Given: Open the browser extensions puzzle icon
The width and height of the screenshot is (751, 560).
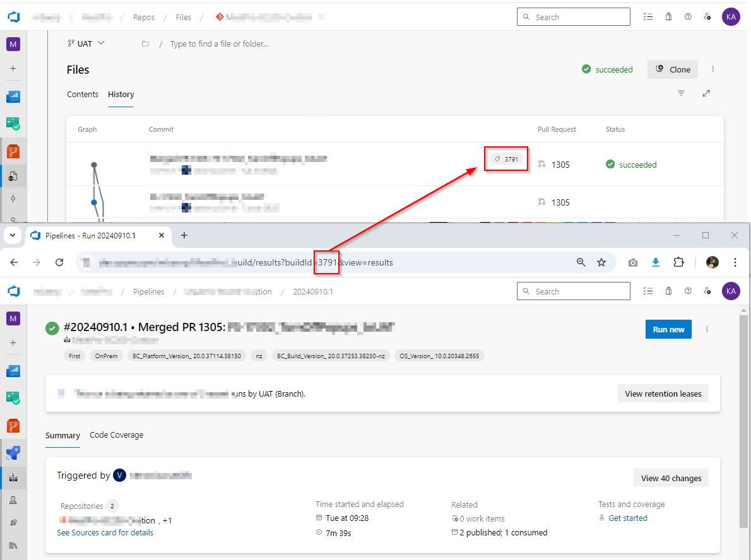Looking at the screenshot, I should pos(678,262).
